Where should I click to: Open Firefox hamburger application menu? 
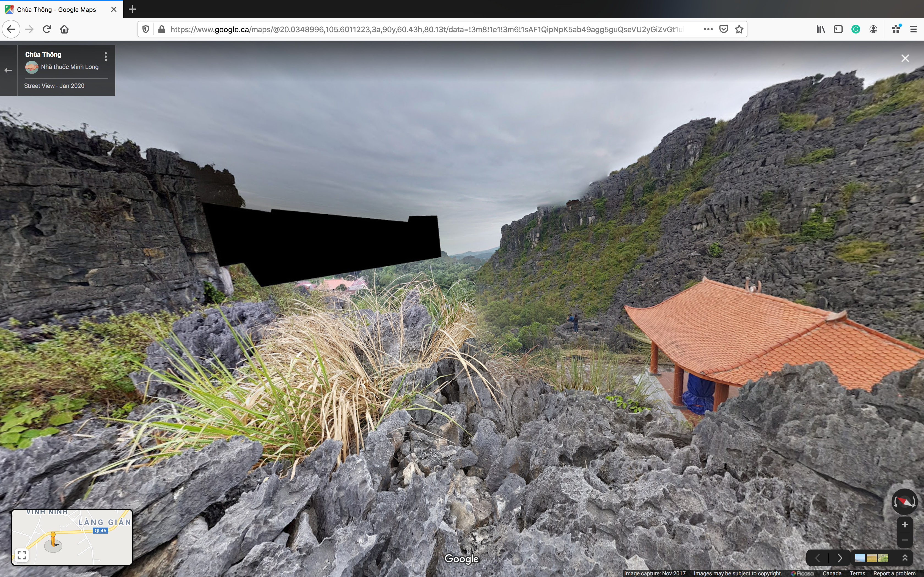click(x=913, y=29)
